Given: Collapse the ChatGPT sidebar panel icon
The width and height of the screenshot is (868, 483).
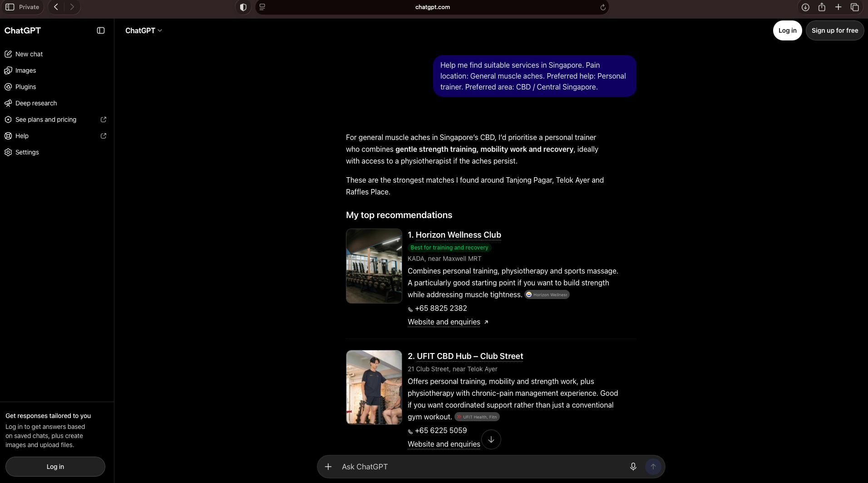Looking at the screenshot, I should pyautogui.click(x=101, y=30).
